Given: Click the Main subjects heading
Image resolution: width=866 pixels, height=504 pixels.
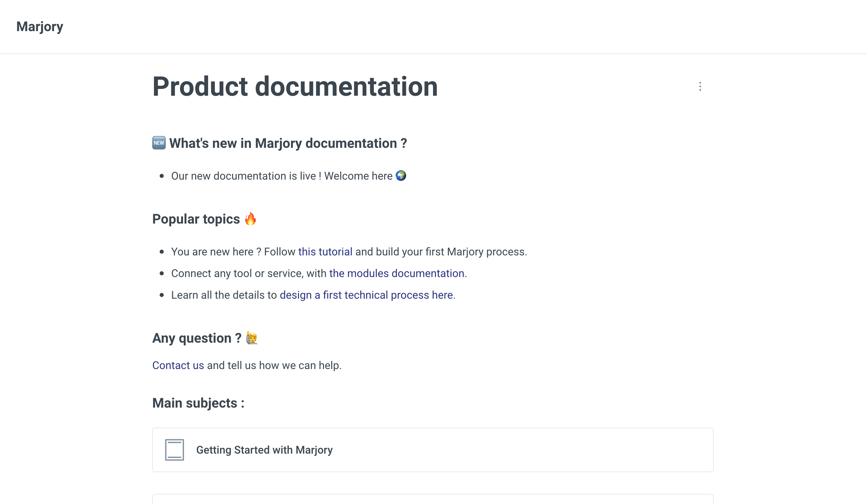Looking at the screenshot, I should [198, 403].
